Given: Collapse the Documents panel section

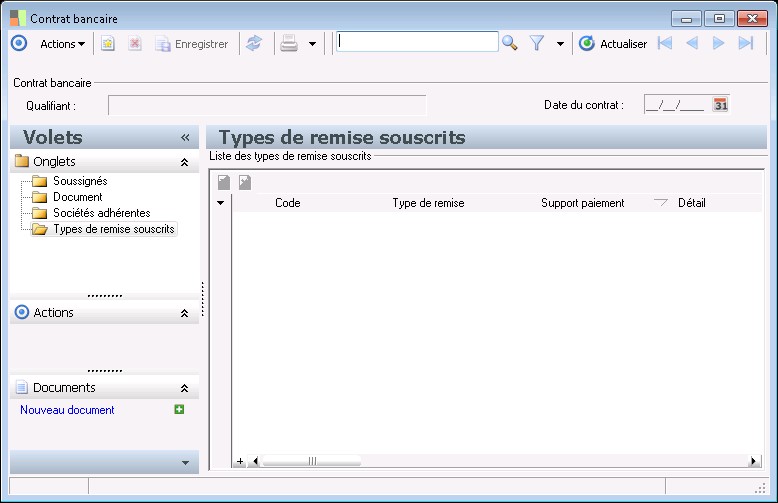Looking at the screenshot, I should [185, 388].
